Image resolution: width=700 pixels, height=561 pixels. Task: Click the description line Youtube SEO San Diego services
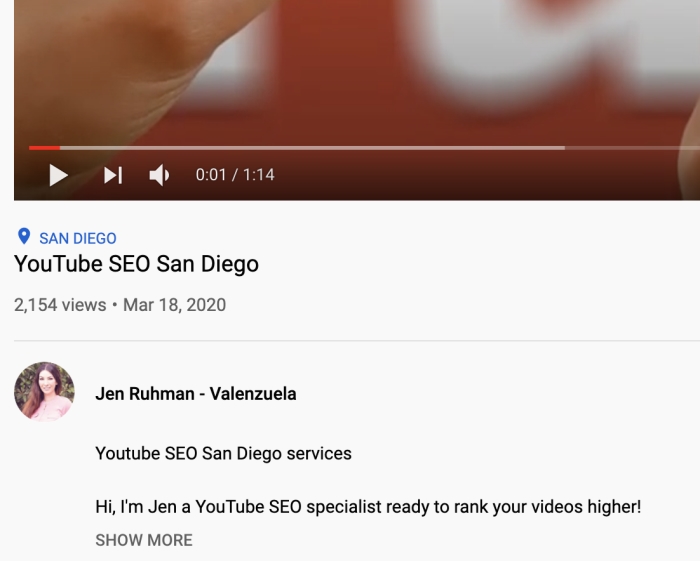223,453
